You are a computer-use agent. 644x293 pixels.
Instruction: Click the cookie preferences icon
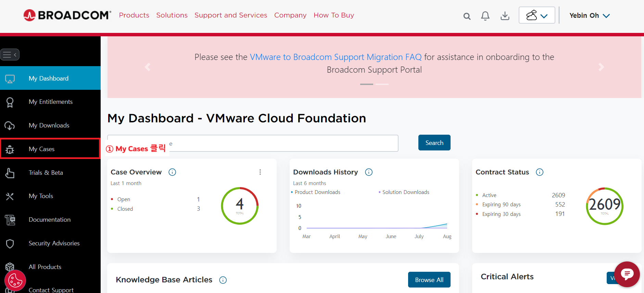click(15, 281)
